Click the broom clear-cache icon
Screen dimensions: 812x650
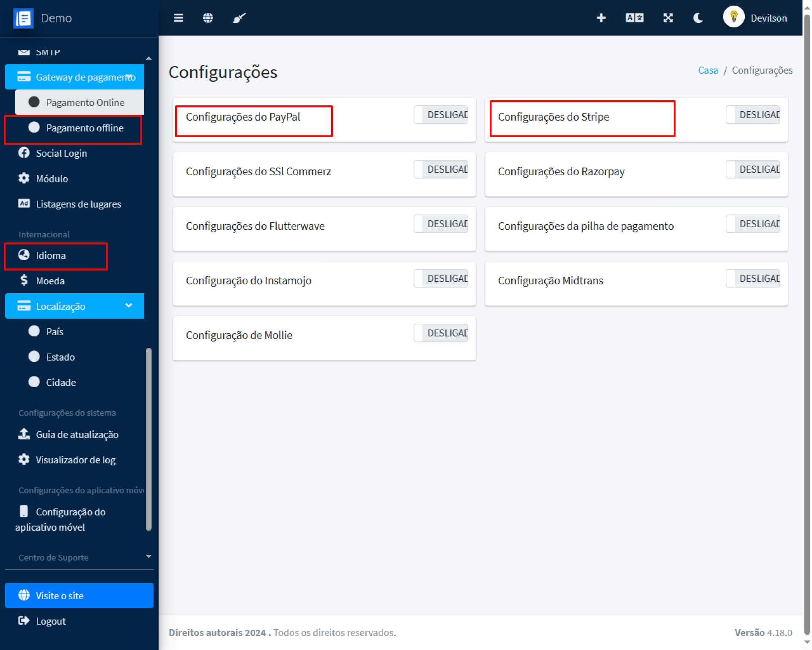[x=239, y=18]
